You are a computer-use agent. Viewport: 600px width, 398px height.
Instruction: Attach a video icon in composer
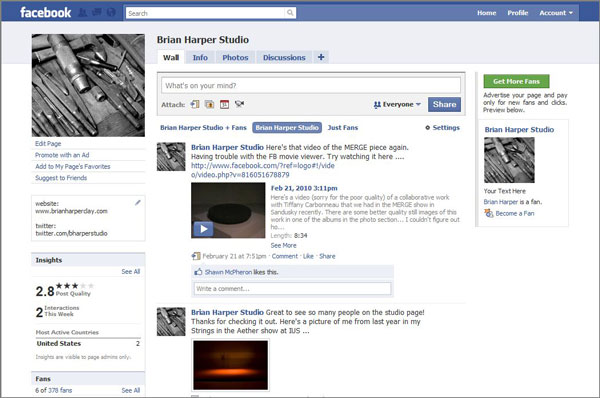[240, 104]
